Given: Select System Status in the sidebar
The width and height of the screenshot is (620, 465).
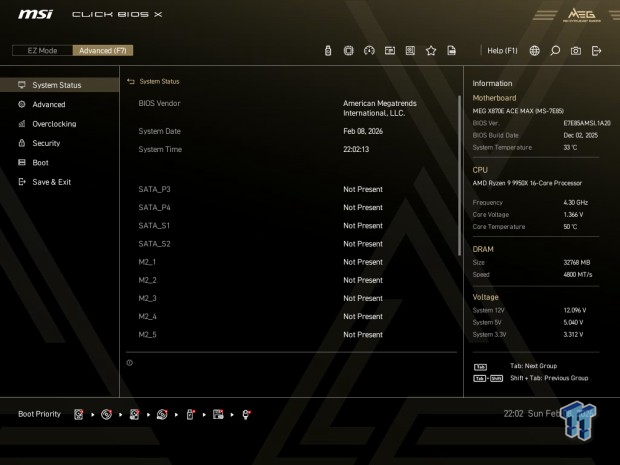Looking at the screenshot, I should tap(59, 85).
